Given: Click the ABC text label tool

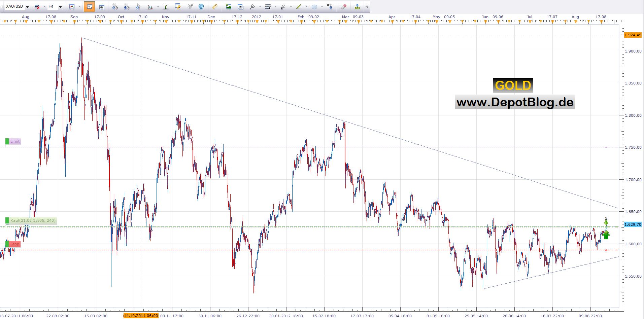Looking at the screenshot, I should 330,6.
